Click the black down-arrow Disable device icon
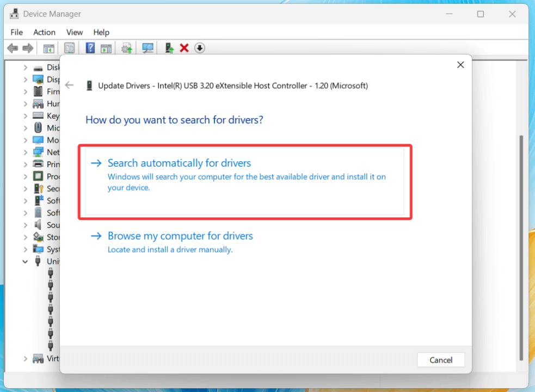The image size is (535, 392). point(200,48)
